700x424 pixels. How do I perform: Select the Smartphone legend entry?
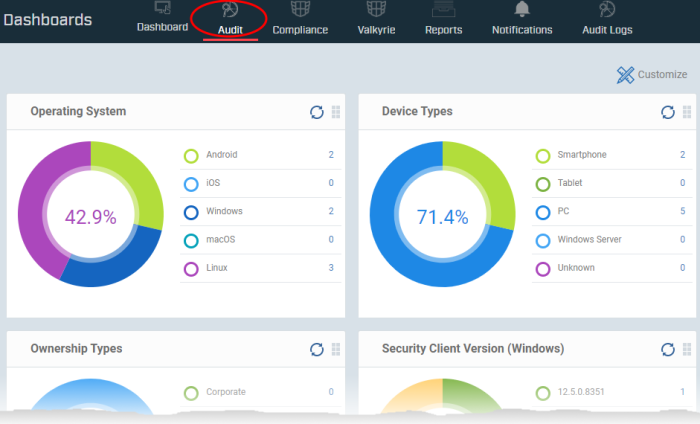pos(612,155)
